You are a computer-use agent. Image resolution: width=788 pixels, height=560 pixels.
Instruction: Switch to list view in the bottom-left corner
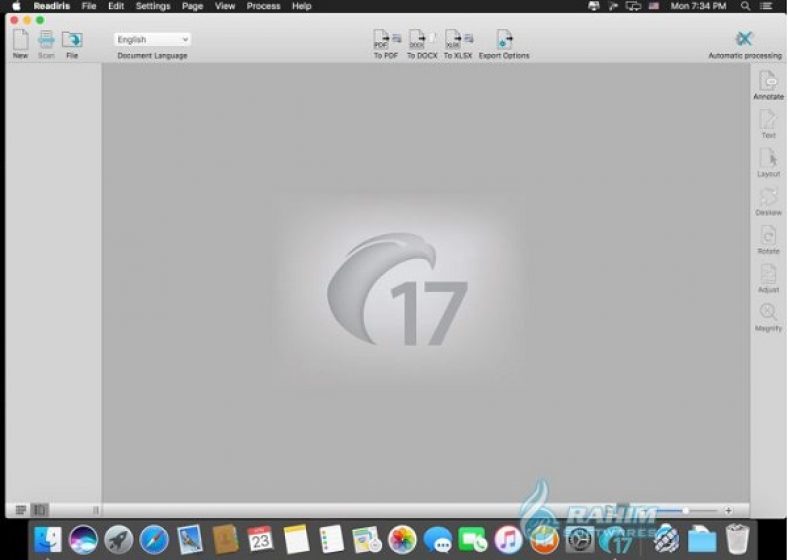pos(21,510)
